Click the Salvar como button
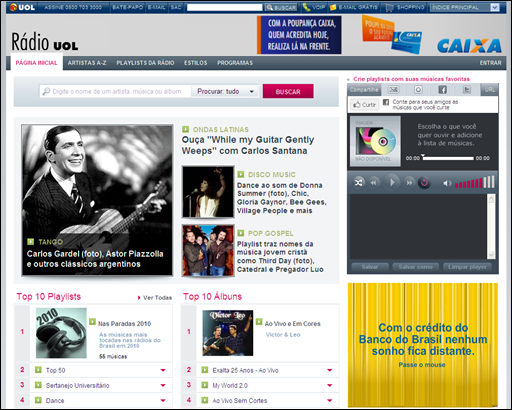 [416, 267]
